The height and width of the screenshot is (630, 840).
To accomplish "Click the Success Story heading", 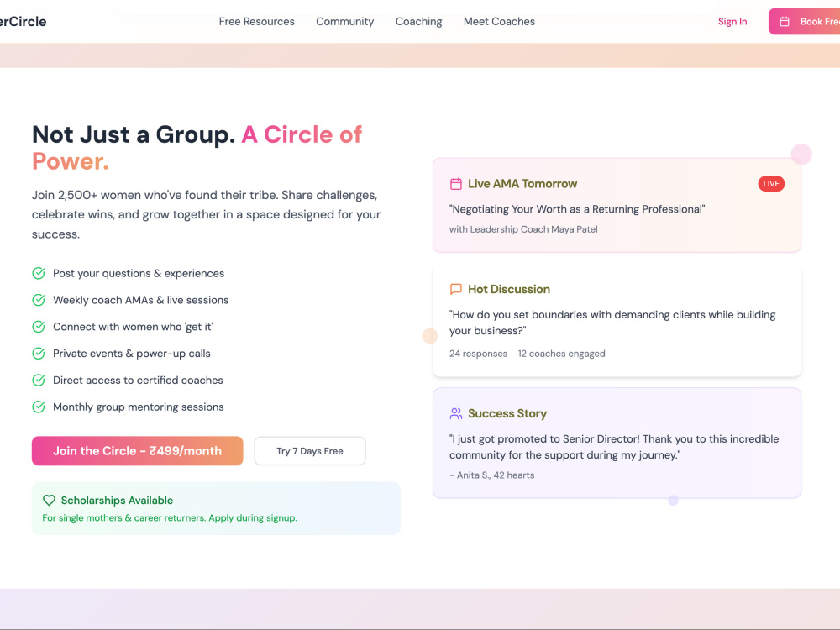I will [507, 413].
